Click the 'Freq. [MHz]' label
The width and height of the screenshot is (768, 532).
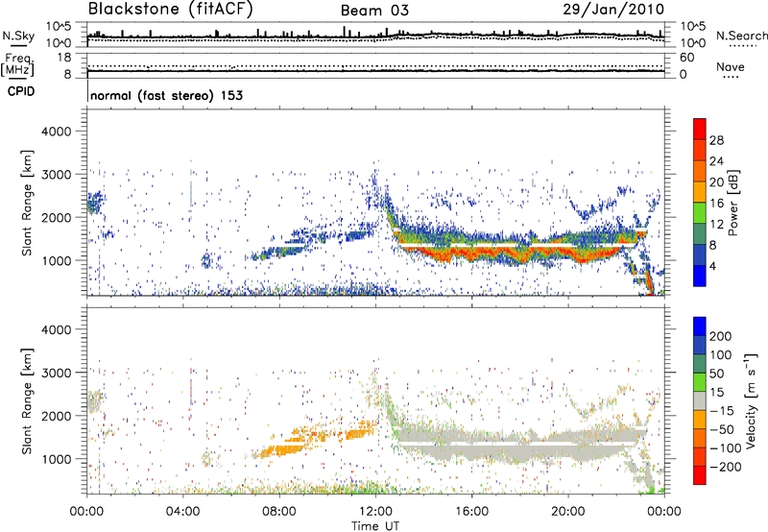pos(18,64)
